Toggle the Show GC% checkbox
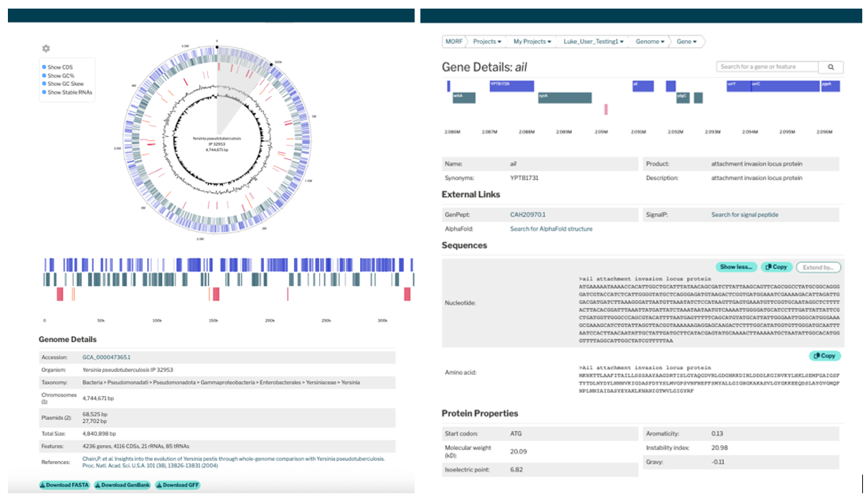The height and width of the screenshot is (504, 868). coord(44,75)
